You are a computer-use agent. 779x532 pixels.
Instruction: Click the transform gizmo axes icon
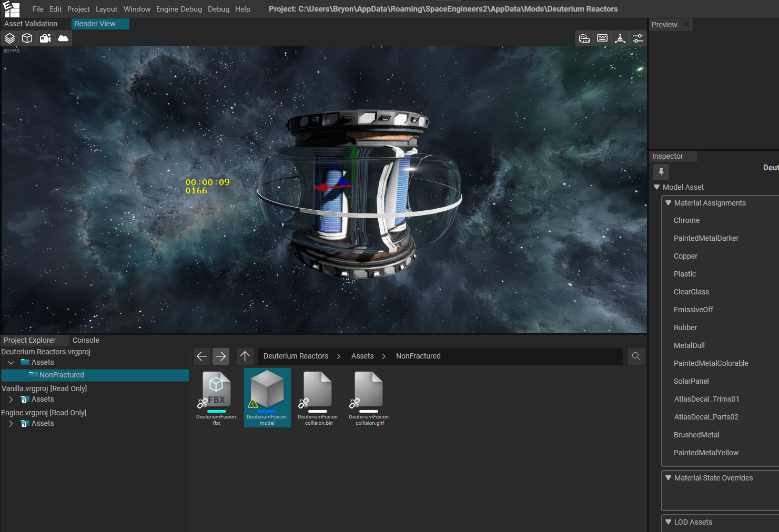point(620,38)
